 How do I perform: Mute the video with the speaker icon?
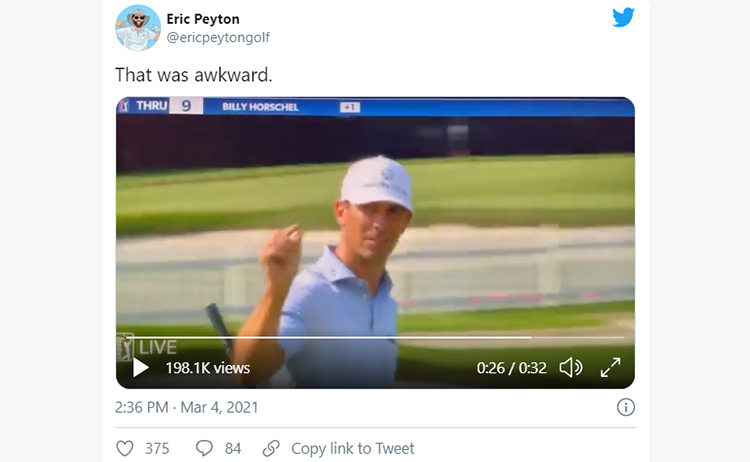(571, 368)
